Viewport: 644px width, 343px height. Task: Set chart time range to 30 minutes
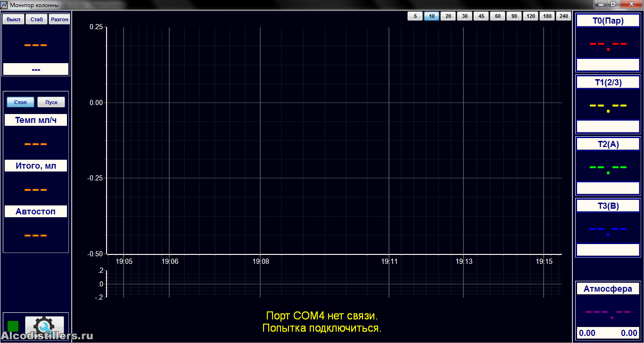[x=464, y=16]
